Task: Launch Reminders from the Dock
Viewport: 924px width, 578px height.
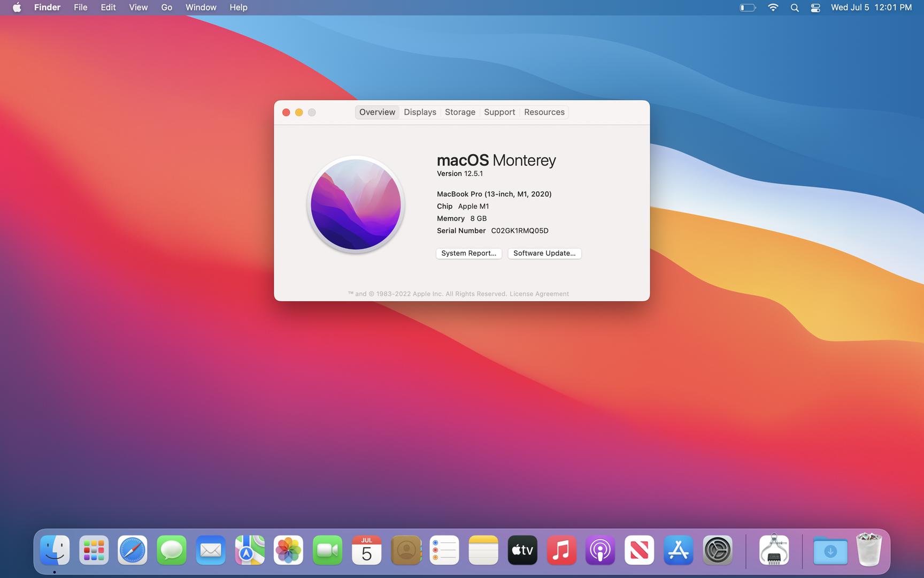Action: [x=444, y=550]
